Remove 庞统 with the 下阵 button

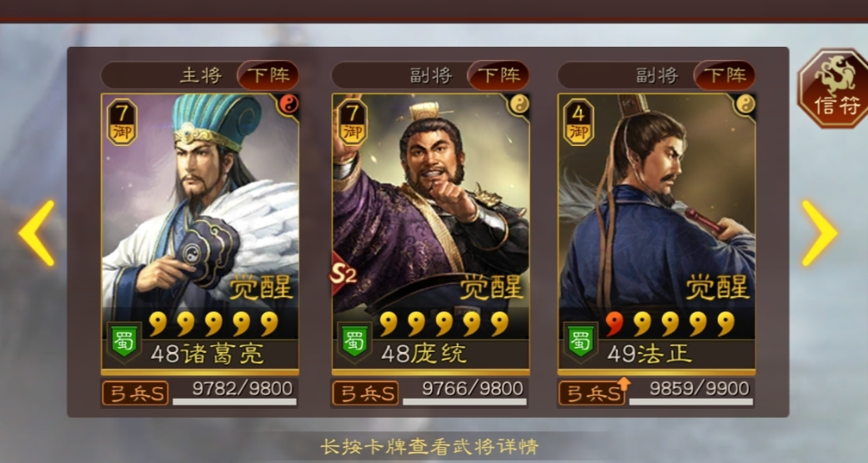tap(499, 75)
